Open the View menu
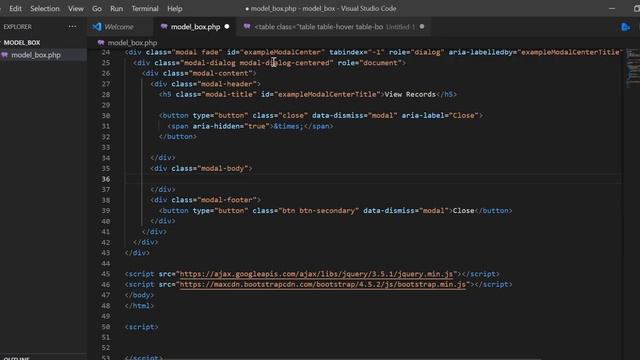The width and height of the screenshot is (640, 360). (x=76, y=9)
